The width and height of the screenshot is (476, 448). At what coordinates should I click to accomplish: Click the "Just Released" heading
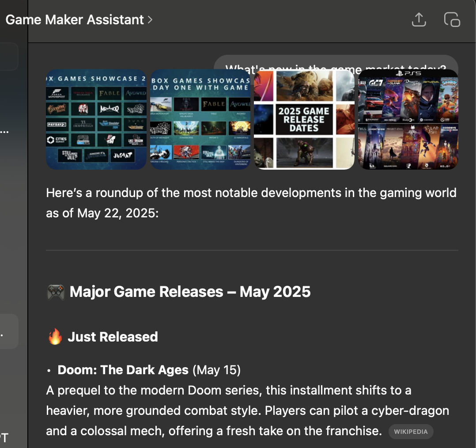(113, 337)
